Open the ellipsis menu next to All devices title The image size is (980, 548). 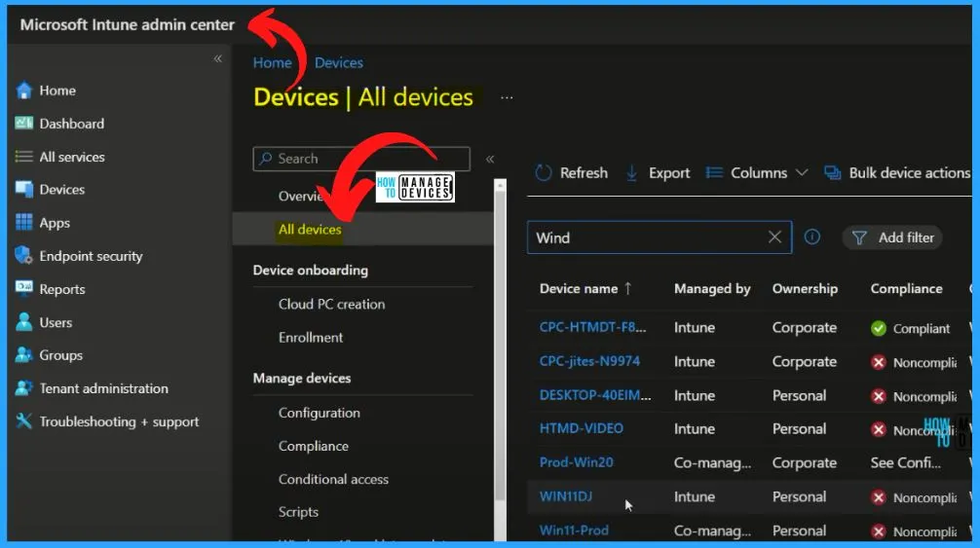pyautogui.click(x=507, y=98)
